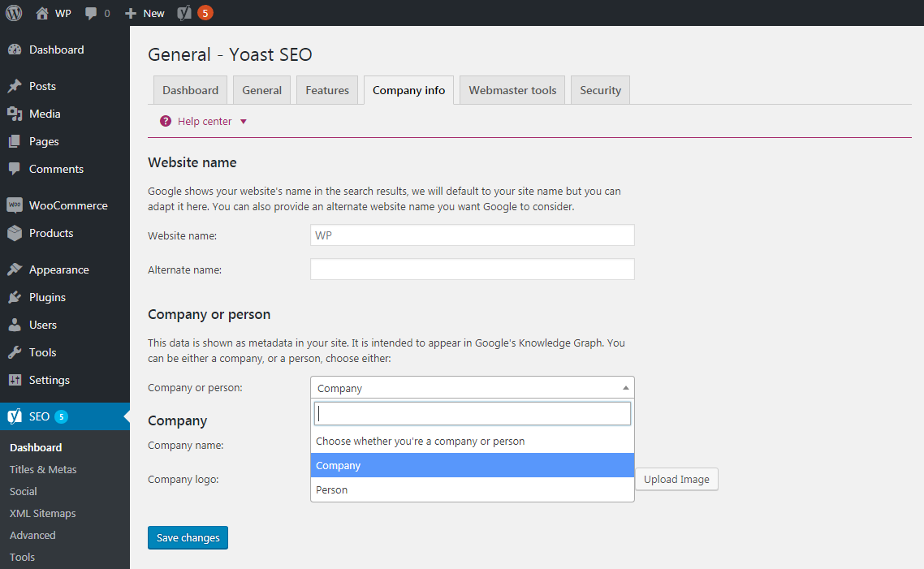Click the Website name input field
The height and width of the screenshot is (569, 924).
point(472,235)
